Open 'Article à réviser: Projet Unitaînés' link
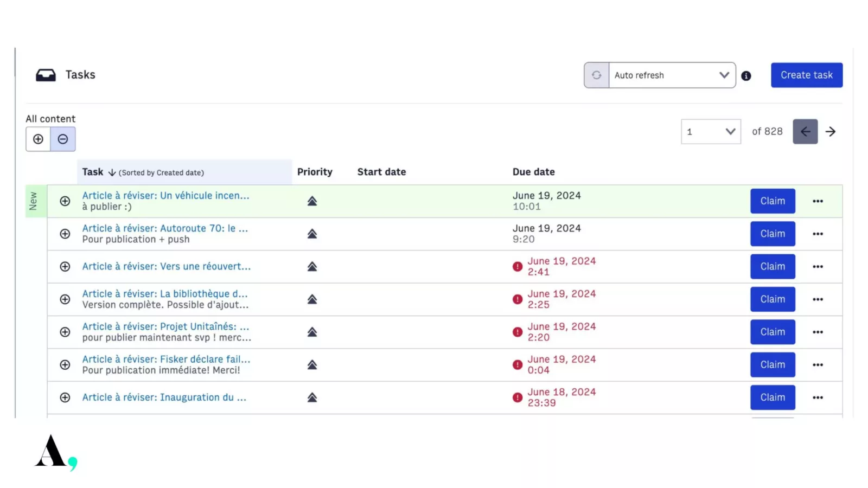 click(166, 326)
